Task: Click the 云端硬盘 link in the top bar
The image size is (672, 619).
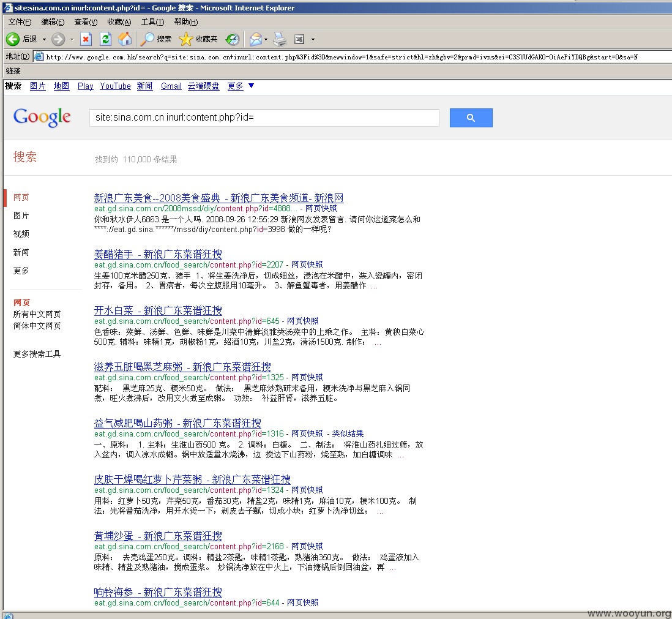Action: click(x=204, y=86)
